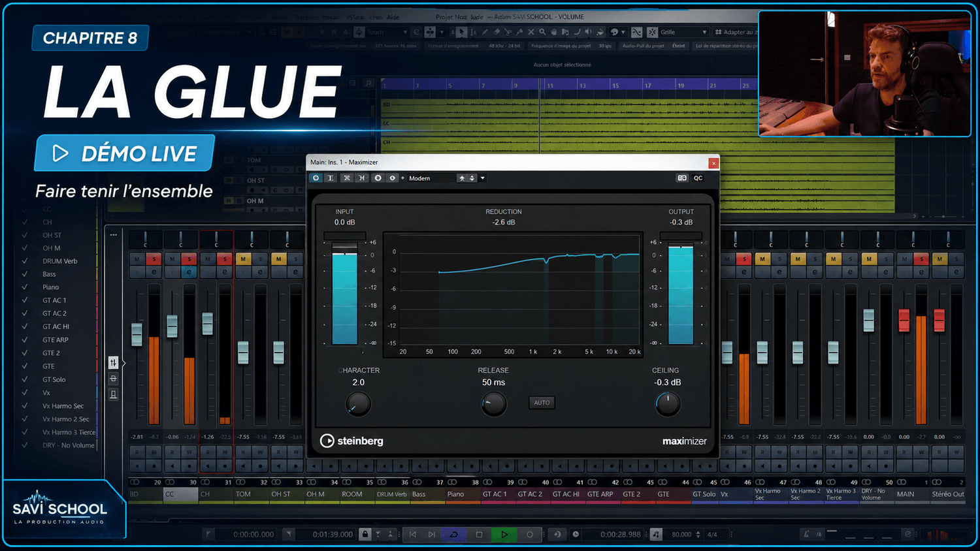The image size is (980, 551).
Task: Select the Comp hand tool
Action: [554, 32]
